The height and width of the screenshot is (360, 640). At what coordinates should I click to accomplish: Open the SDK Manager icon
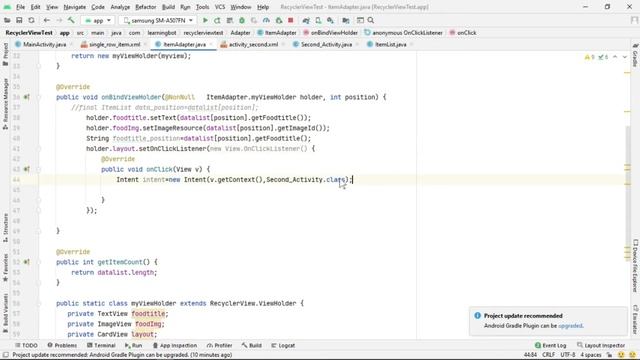330,20
